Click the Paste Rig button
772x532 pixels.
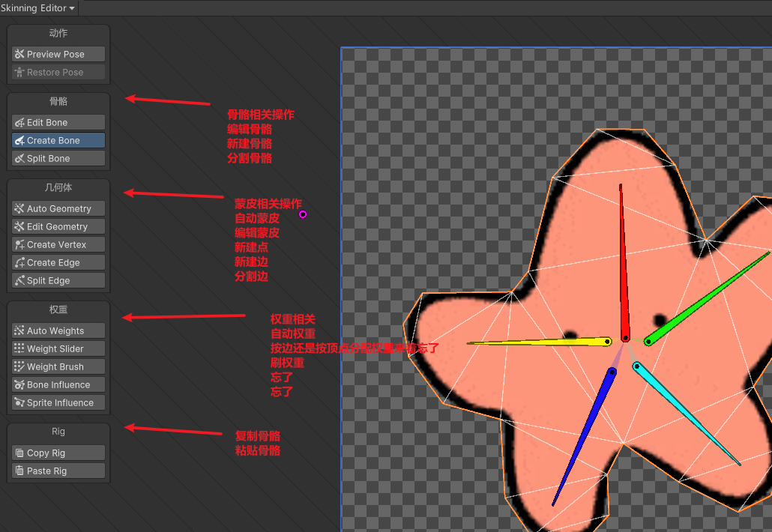click(58, 471)
